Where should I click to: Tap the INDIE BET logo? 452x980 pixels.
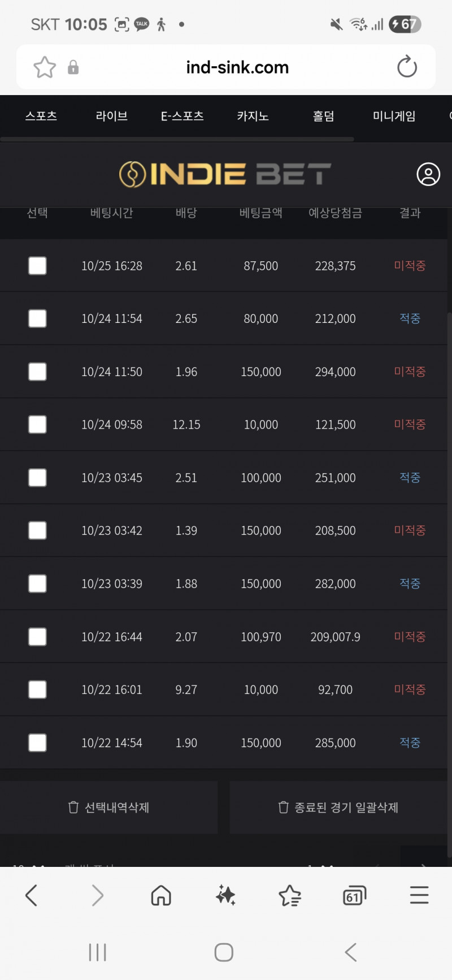point(225,174)
